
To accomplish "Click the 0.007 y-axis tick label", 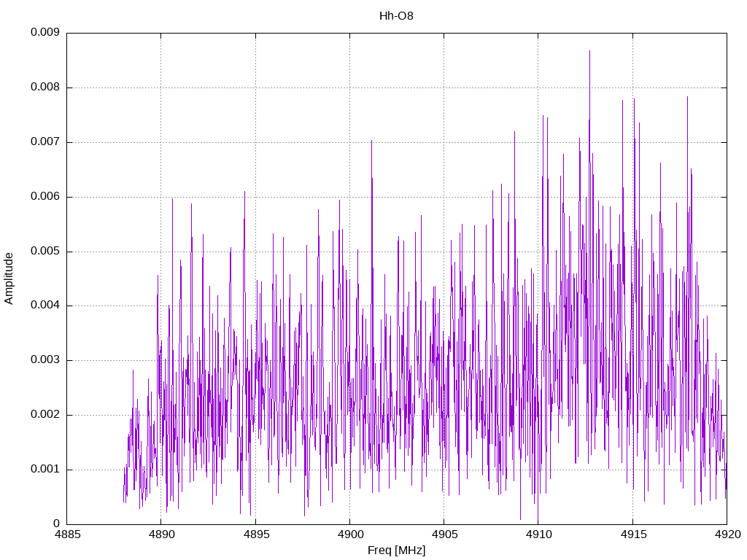I will tap(45, 142).
